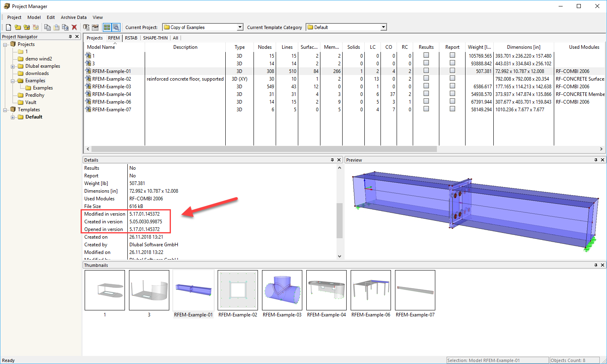
Task: Open the export to spreadsheet icon
Action: (x=95, y=27)
